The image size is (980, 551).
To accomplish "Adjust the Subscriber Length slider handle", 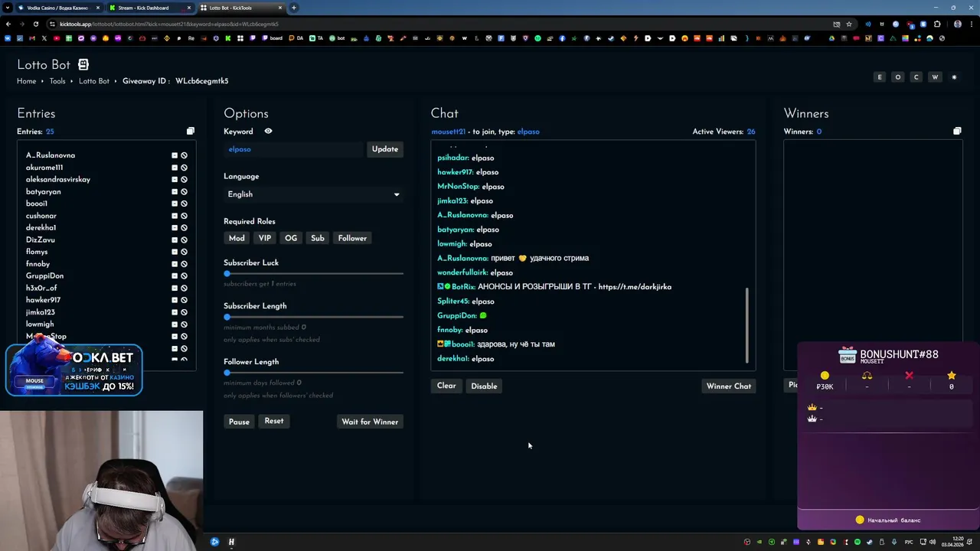I will [x=227, y=317].
